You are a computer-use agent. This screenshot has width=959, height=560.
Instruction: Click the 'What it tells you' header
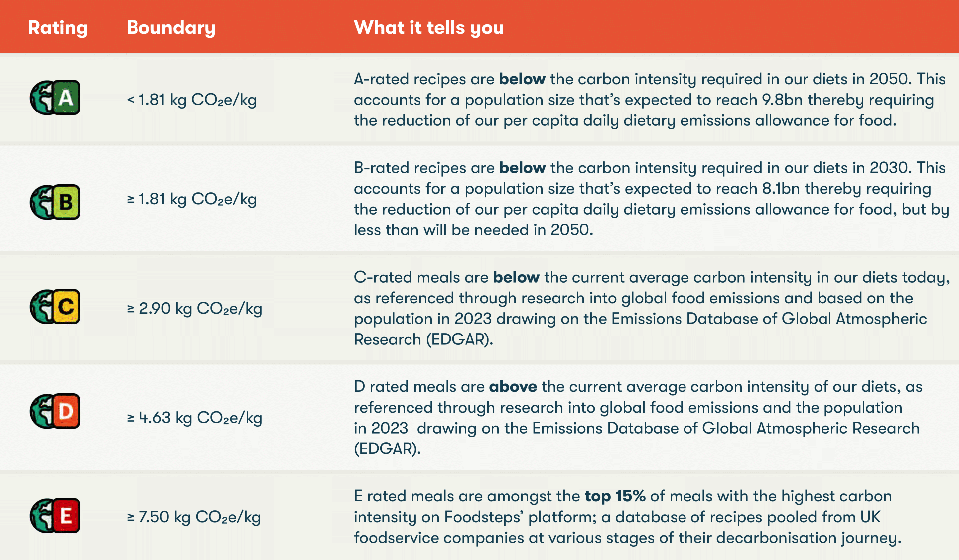[x=428, y=28]
